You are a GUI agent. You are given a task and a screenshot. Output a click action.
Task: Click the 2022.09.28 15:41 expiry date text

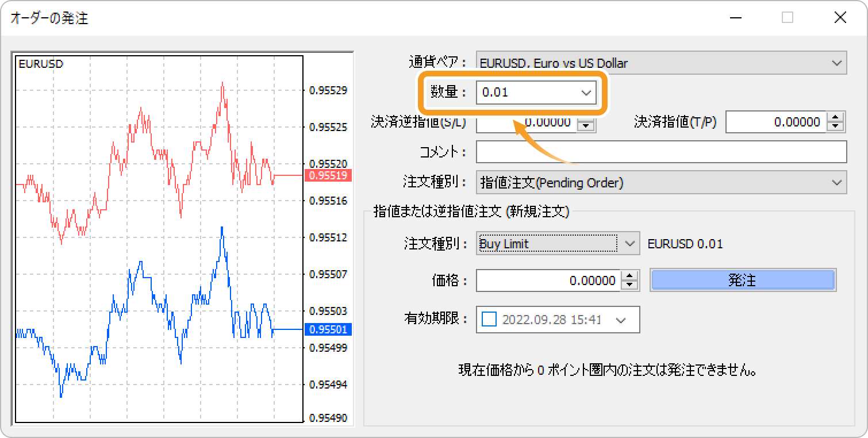(552, 320)
